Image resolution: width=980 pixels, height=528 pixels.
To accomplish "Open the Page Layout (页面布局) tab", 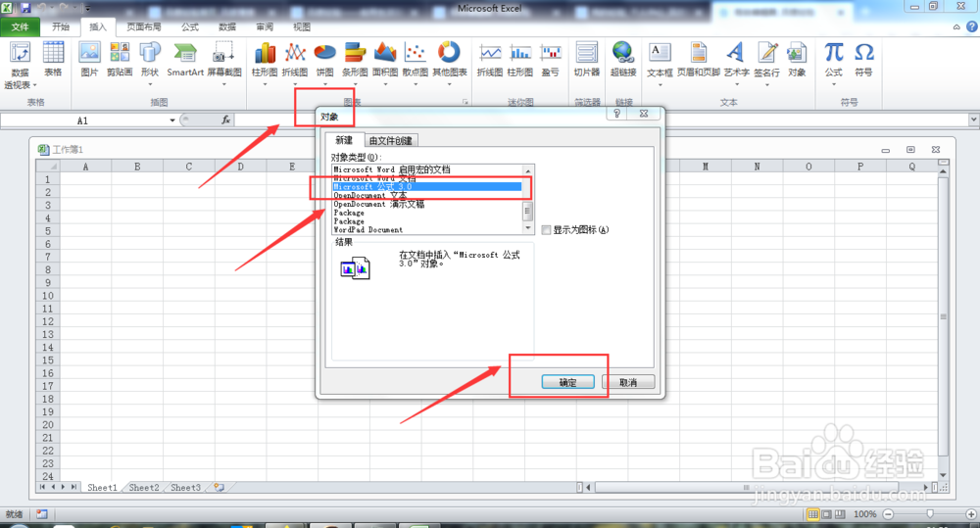I will 144,26.
